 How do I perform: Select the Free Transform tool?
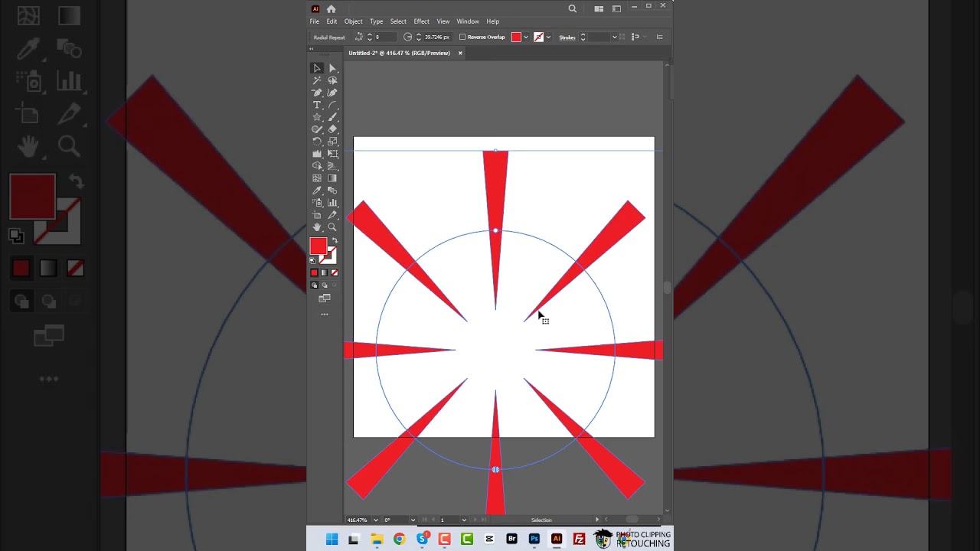point(332,154)
